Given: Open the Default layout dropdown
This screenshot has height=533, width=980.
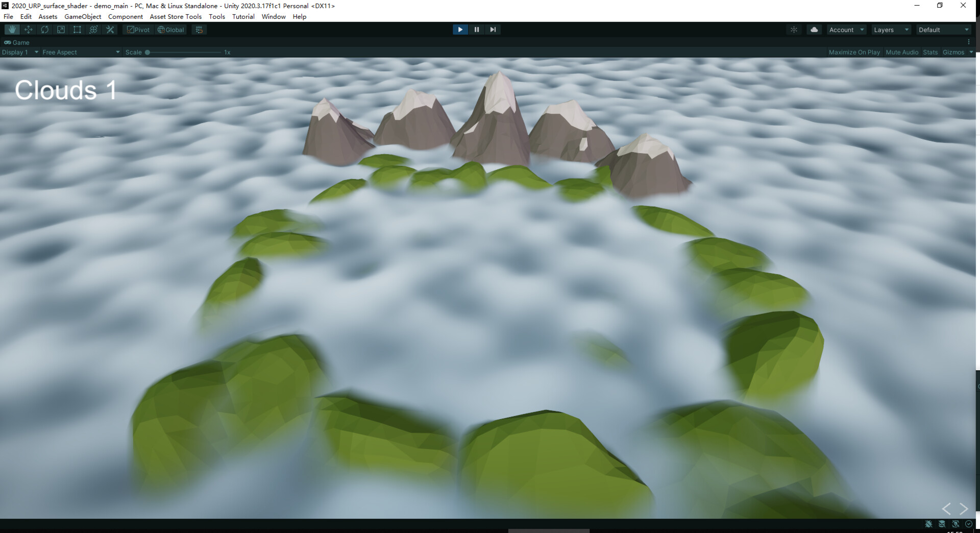Looking at the screenshot, I should coord(942,30).
